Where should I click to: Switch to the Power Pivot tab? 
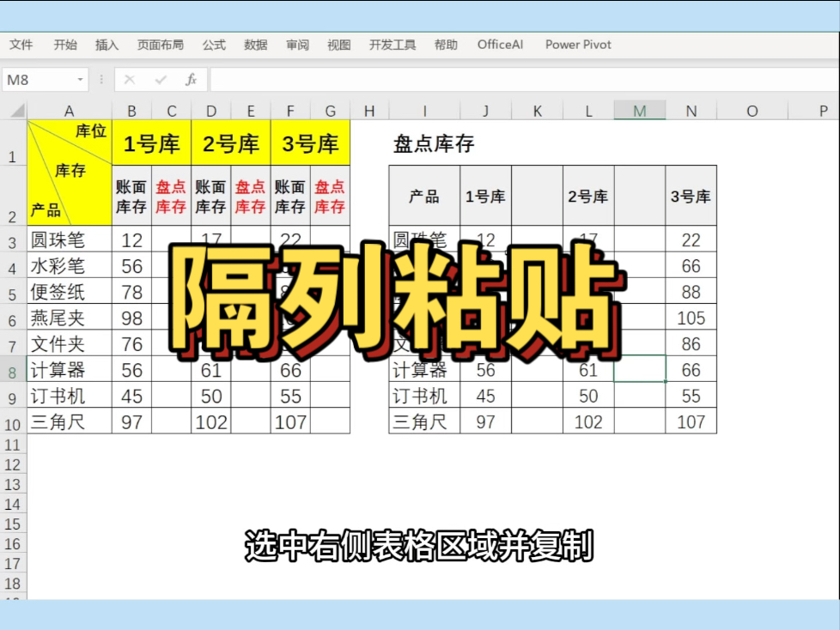(x=577, y=45)
